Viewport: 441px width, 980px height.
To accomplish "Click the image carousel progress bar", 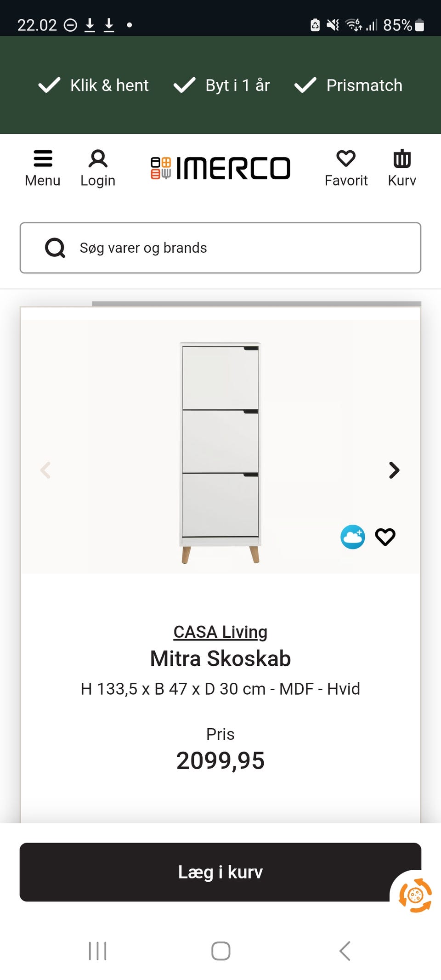I will click(x=256, y=304).
